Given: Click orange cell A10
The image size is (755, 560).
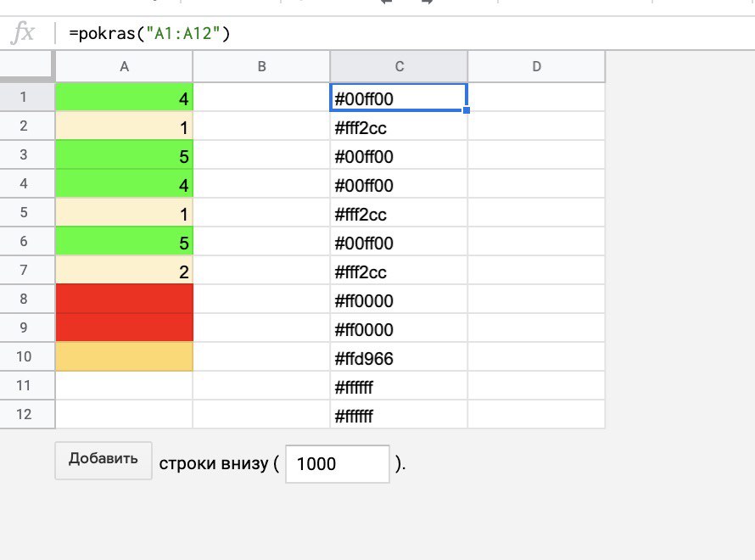Looking at the screenshot, I should click(124, 357).
